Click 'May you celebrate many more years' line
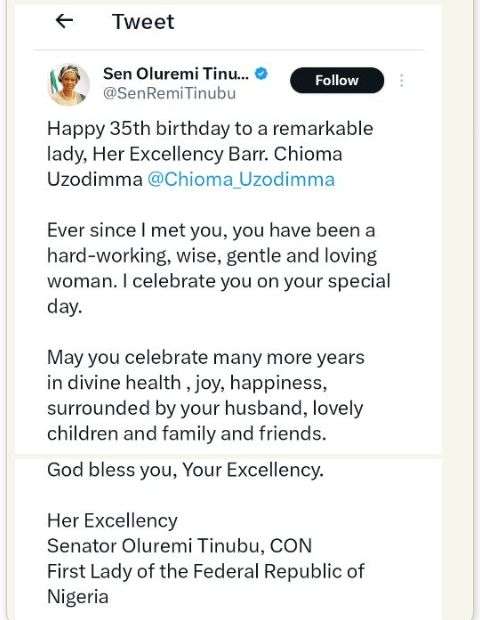This screenshot has height=620, width=480. coord(206,357)
